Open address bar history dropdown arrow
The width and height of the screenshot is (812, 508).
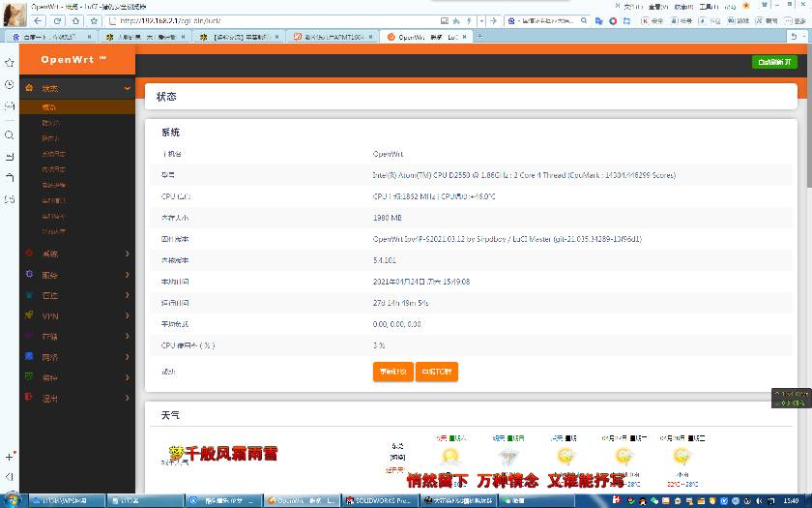coord(481,21)
